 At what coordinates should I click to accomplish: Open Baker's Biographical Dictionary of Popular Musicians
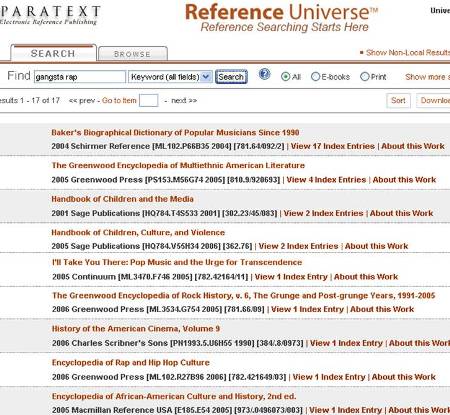pyautogui.click(x=175, y=132)
